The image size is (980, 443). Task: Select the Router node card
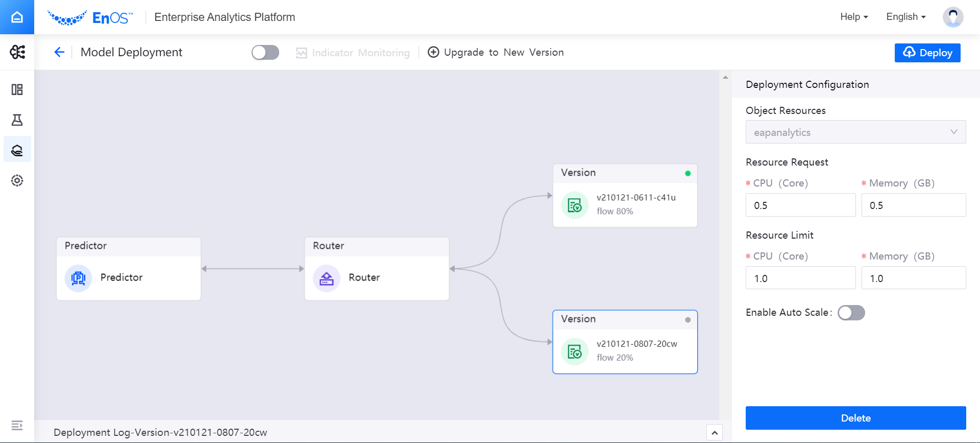tap(377, 269)
